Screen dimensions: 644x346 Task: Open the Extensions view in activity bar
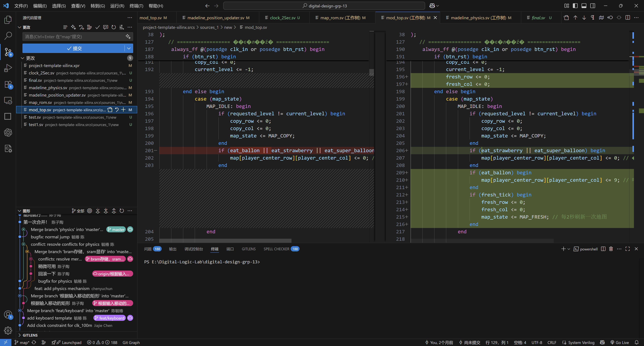(x=8, y=84)
